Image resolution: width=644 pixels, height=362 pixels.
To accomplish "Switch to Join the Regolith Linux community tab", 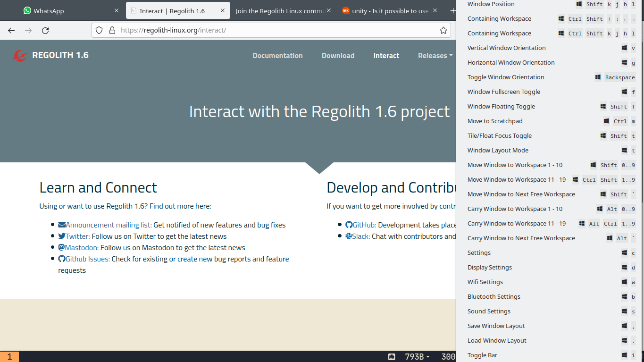I will (284, 10).
